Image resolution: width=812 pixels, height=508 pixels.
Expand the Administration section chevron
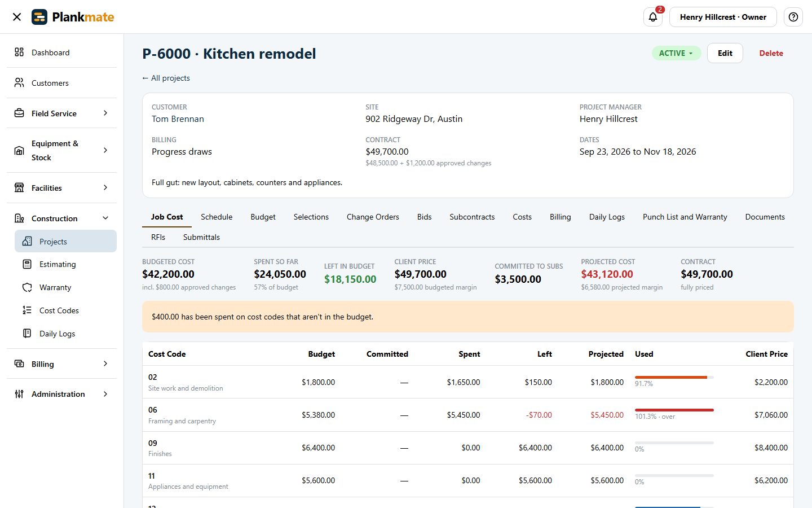pyautogui.click(x=105, y=394)
